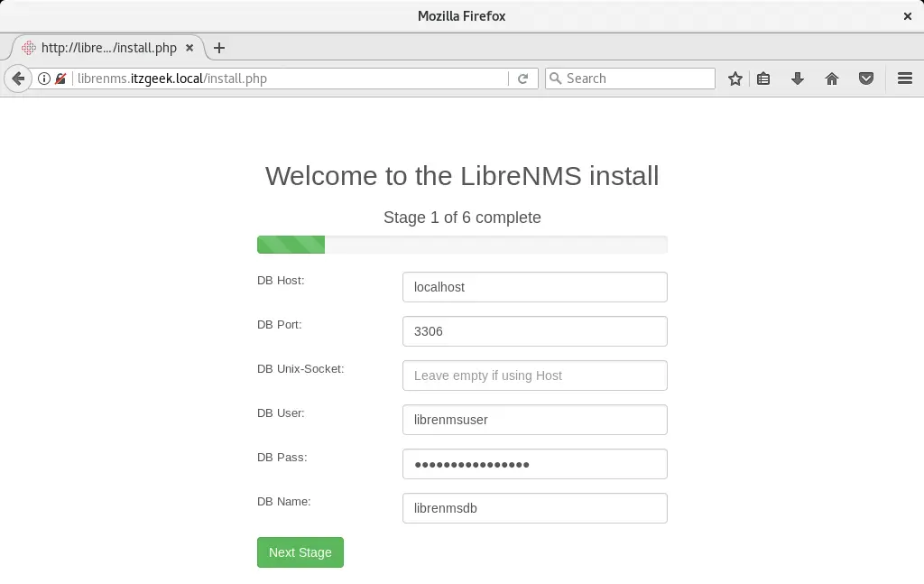
Task: Click the "DB Host:" label
Action: pos(281,281)
